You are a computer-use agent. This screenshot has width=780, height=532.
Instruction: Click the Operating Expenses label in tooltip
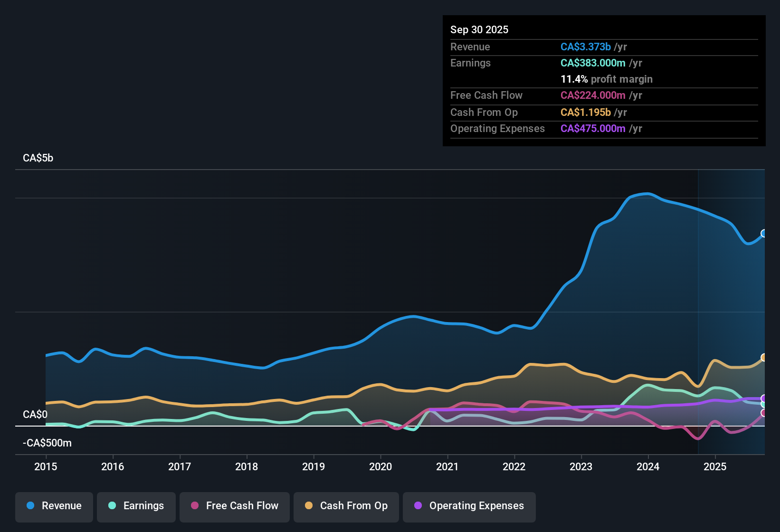pyautogui.click(x=497, y=129)
